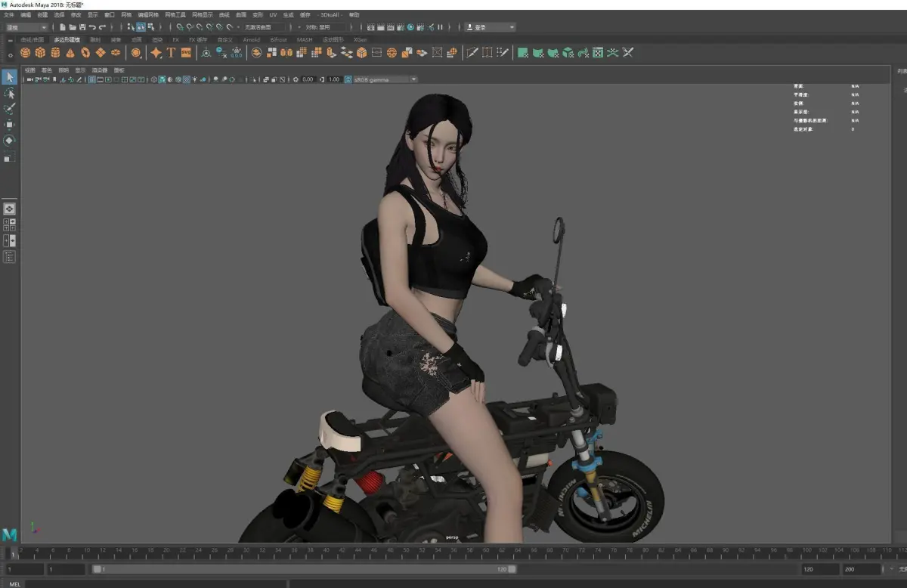
Task: Click the range slider start handle at 1
Action: pyautogui.click(x=96, y=569)
